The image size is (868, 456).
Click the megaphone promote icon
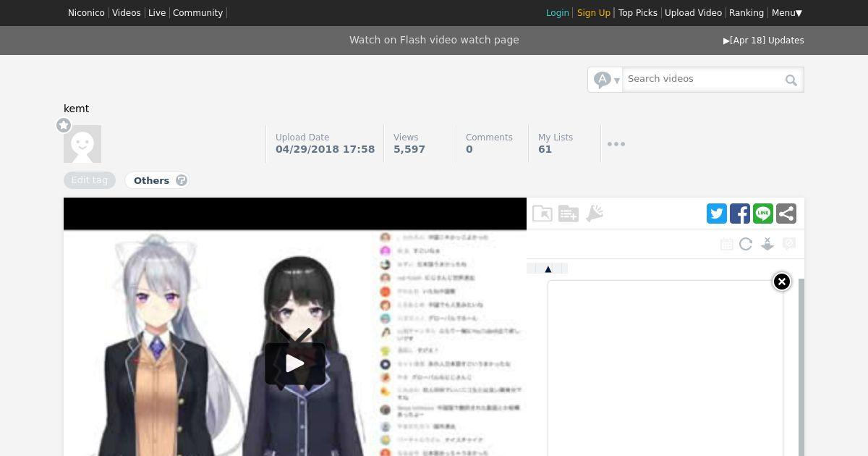click(x=595, y=214)
